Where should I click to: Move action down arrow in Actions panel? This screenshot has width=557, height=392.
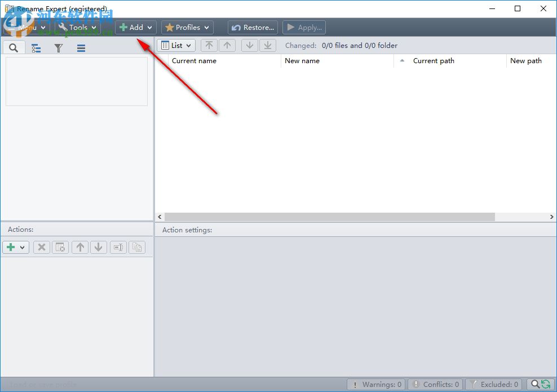tap(99, 248)
